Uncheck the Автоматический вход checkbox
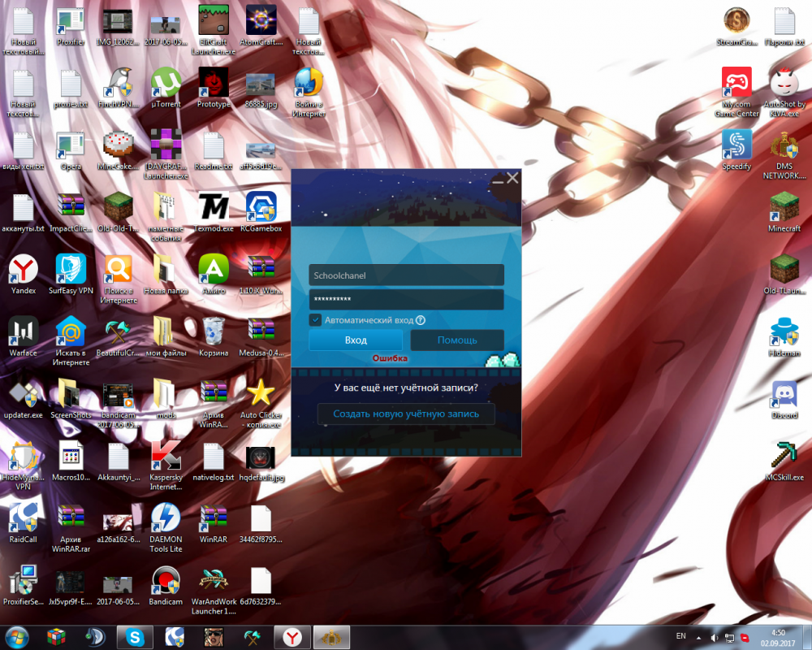Viewport: 812px width, 650px height. tap(316, 320)
